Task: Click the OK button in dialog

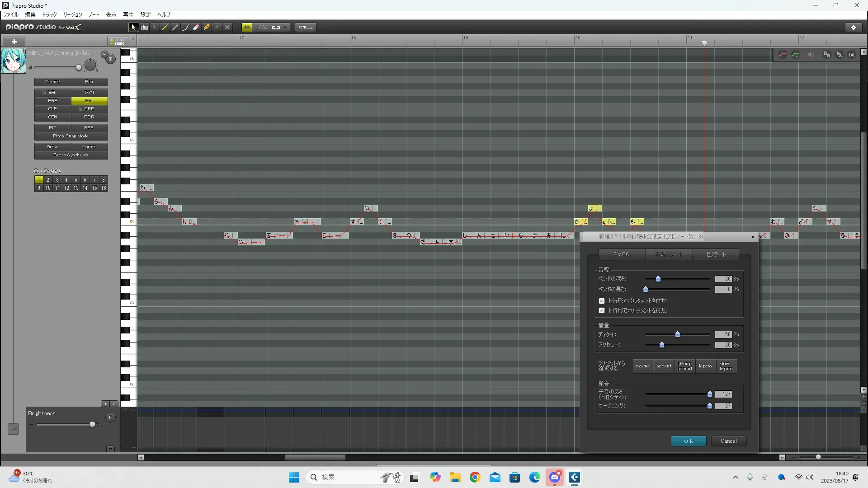Action: coord(688,441)
